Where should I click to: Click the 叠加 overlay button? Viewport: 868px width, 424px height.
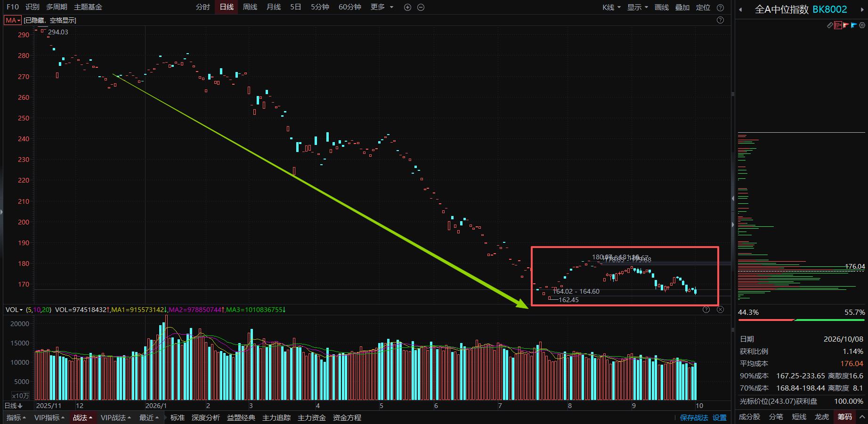tap(682, 7)
